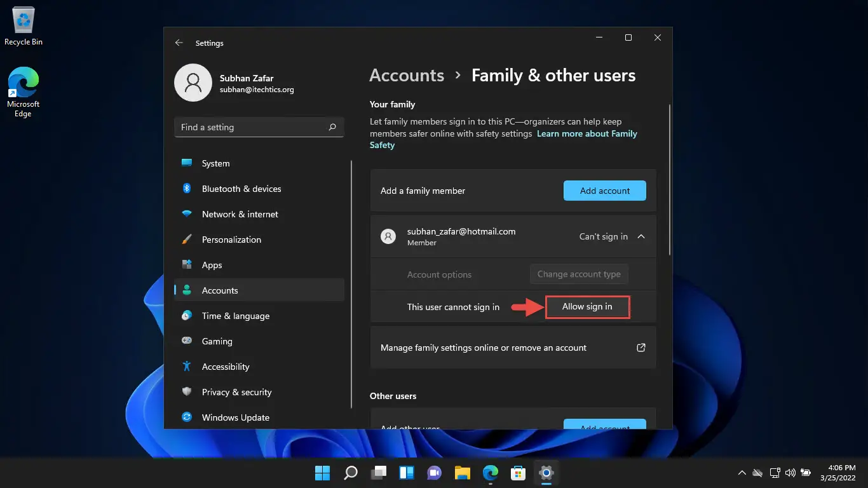Open Microsoft Store from the taskbar
Screen dimensions: 868x488
coord(519,473)
